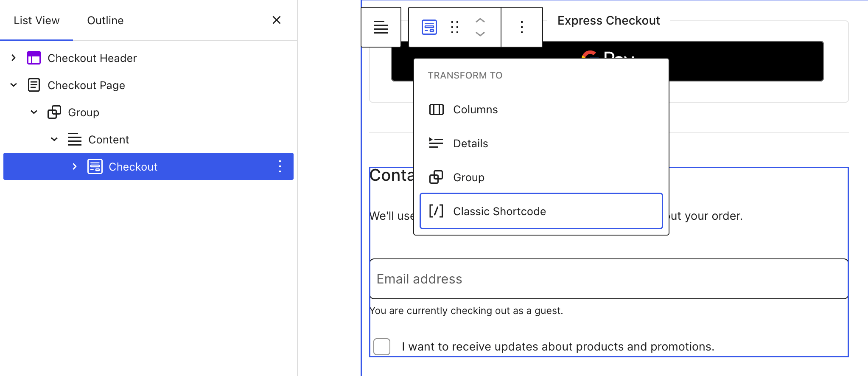Open options for the Checkout block row
The image size is (868, 376).
[280, 166]
